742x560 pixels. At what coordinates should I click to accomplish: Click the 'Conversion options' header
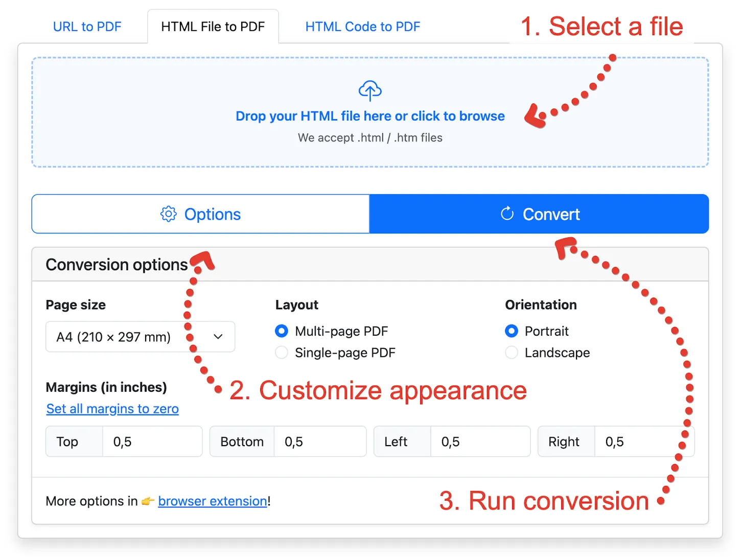coord(117,265)
